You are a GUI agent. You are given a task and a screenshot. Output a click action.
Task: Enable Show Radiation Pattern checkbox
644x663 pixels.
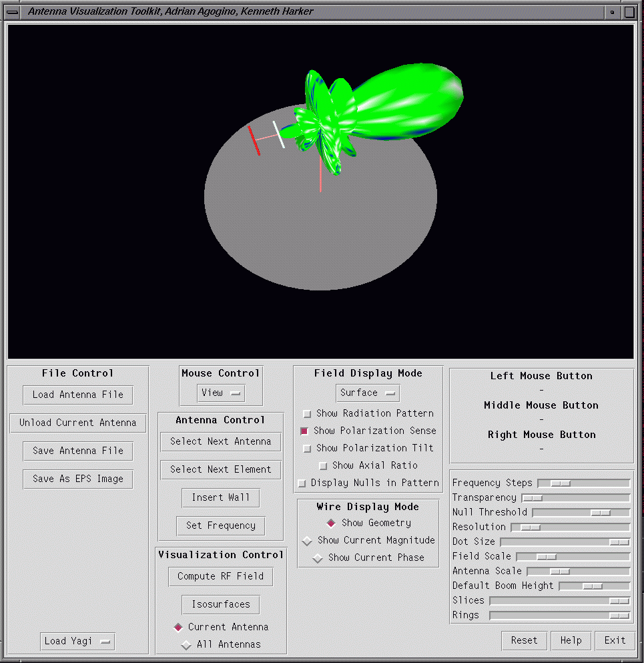click(x=307, y=414)
